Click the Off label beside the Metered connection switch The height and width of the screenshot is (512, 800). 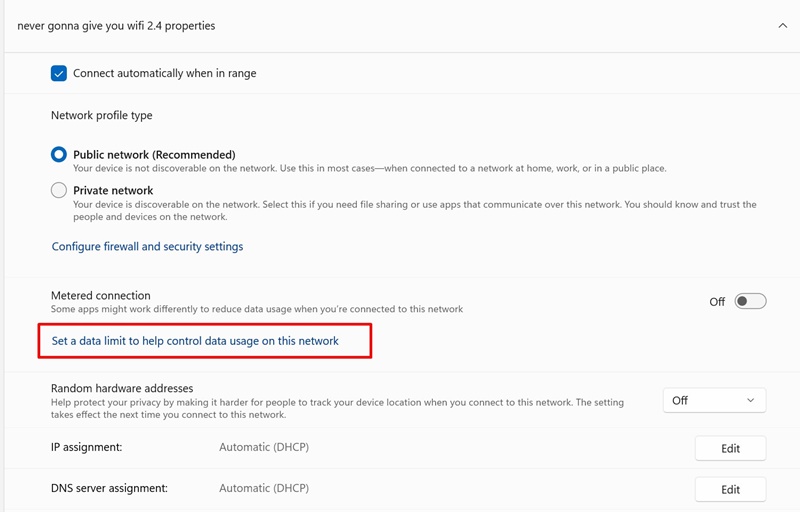click(x=717, y=301)
